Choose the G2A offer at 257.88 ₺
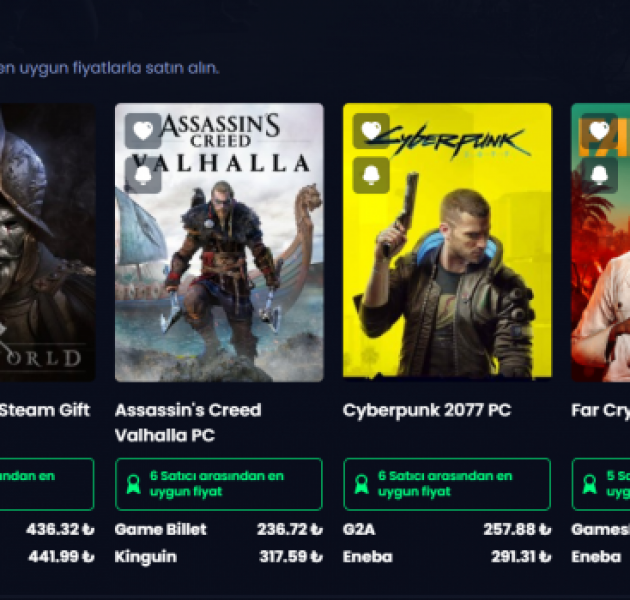630x600 pixels. tap(447, 529)
